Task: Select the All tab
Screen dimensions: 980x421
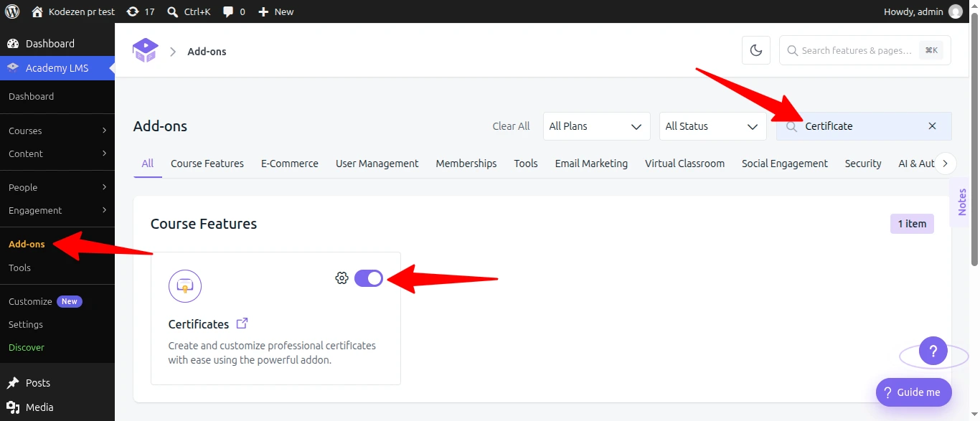Action: click(x=148, y=164)
